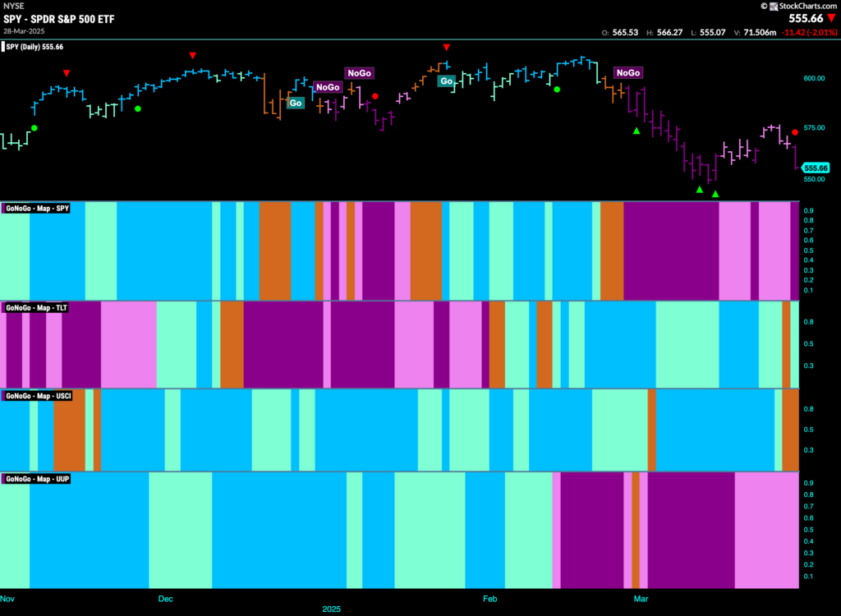The image size is (841, 616).
Task: Click the second green triangle icon in March
Action: tap(715, 195)
